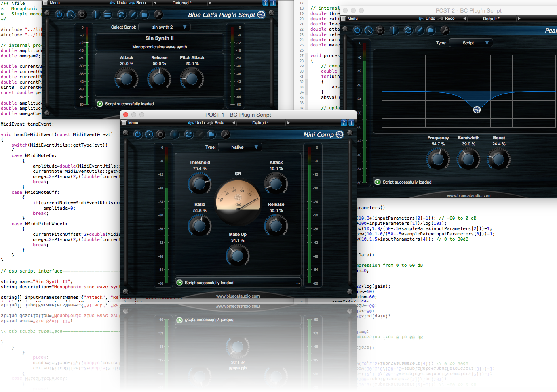The image size is (557, 392).
Task: Click paw logo next to Mini Comp title
Action: click(340, 134)
